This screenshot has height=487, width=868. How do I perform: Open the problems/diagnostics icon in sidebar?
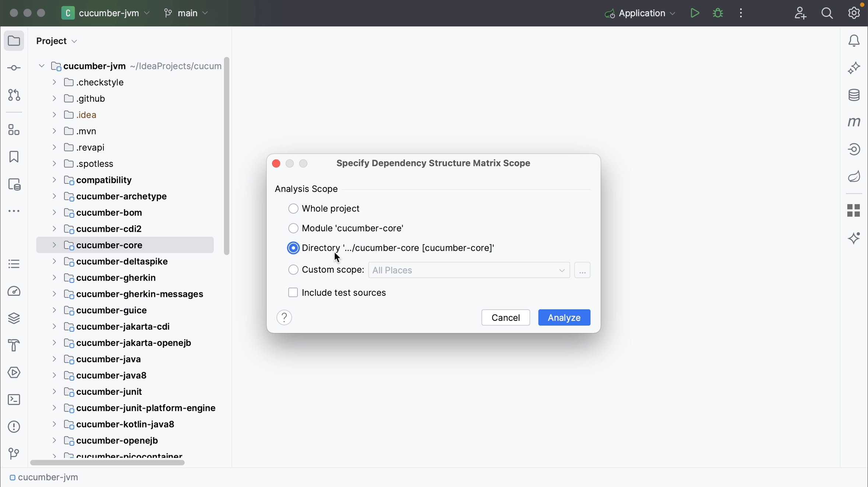pos(14,427)
